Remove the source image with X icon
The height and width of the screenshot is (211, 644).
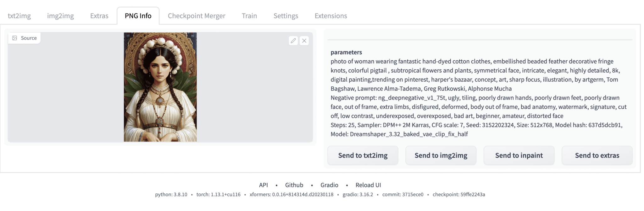(304, 41)
